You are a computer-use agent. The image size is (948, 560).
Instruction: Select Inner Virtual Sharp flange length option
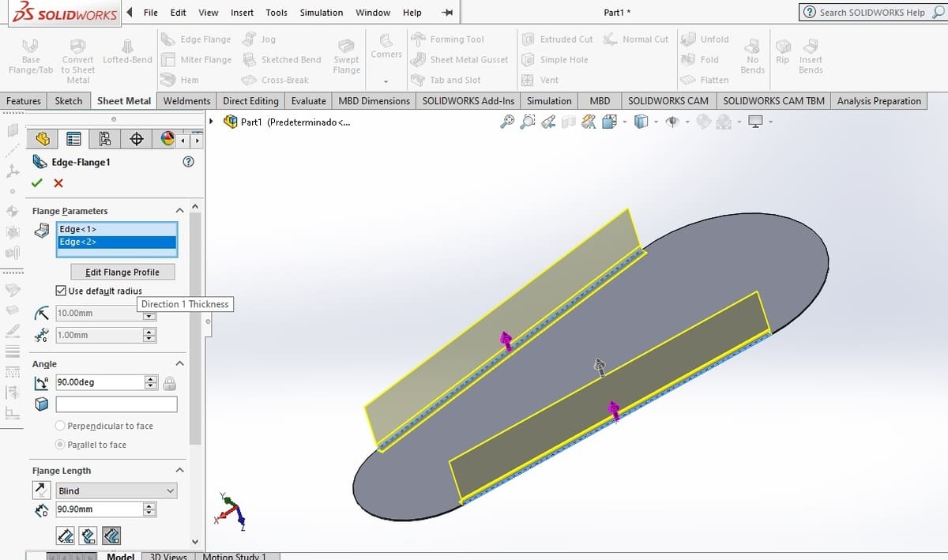(x=88, y=536)
